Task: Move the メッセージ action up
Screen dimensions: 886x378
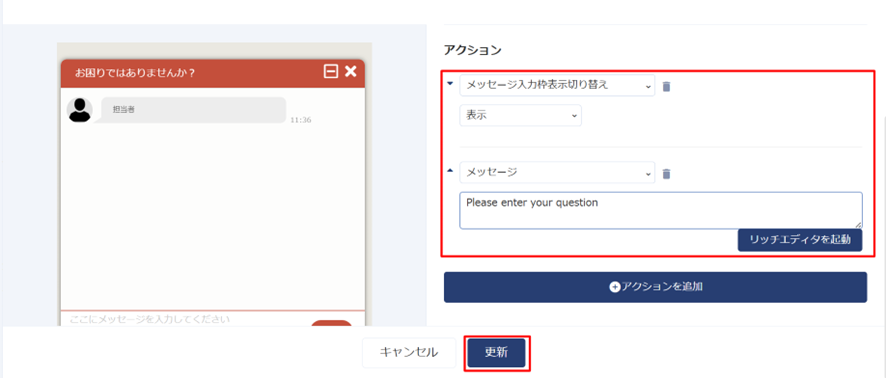Action: coord(450,170)
